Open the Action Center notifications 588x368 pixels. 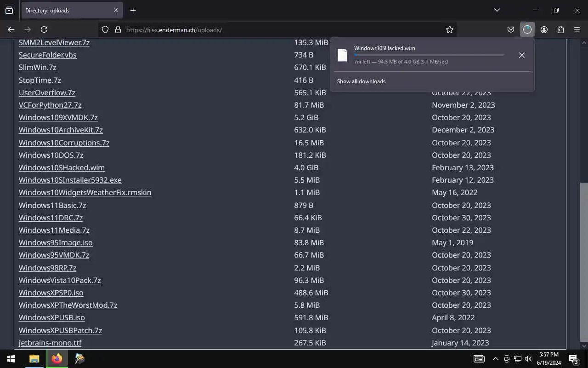(x=574, y=359)
